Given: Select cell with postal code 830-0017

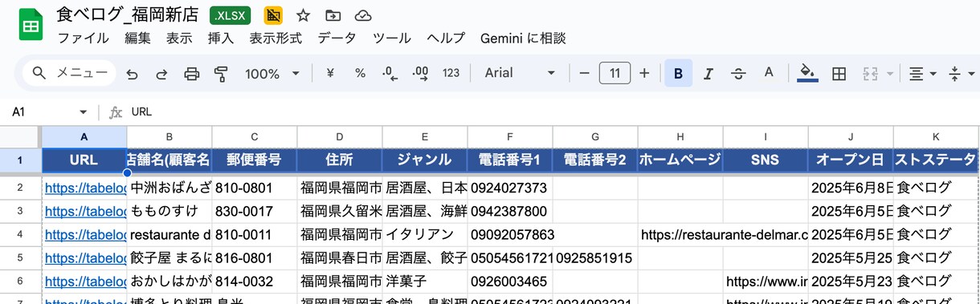Looking at the screenshot, I should coord(255,212).
